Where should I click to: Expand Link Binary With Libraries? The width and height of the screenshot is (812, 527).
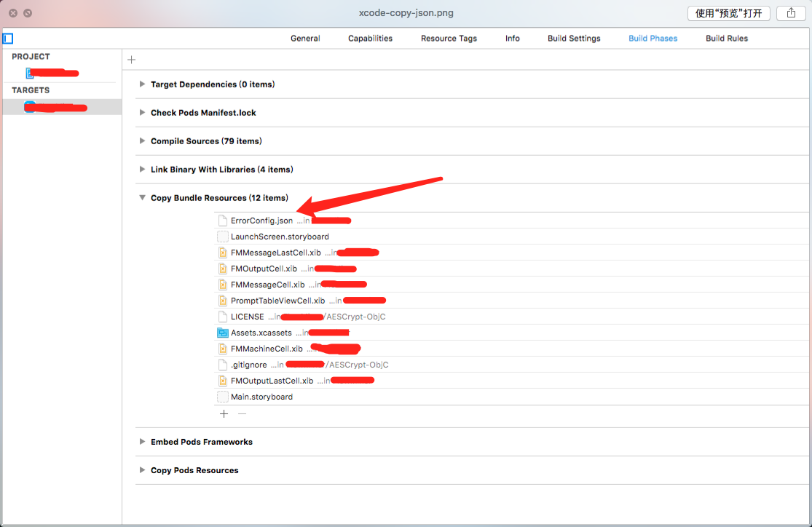point(142,170)
